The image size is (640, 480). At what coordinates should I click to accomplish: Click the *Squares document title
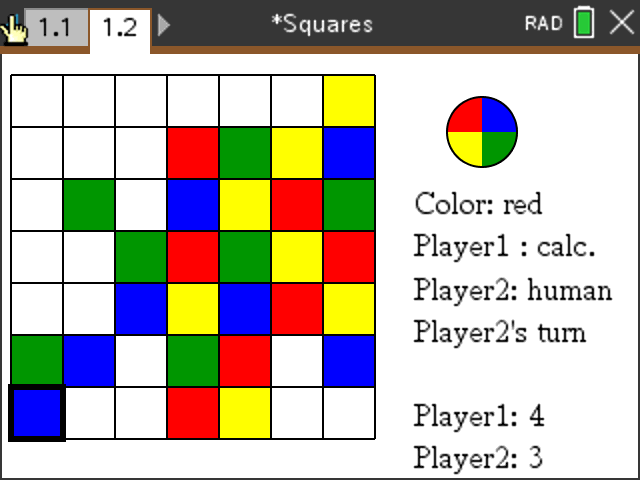(x=322, y=24)
